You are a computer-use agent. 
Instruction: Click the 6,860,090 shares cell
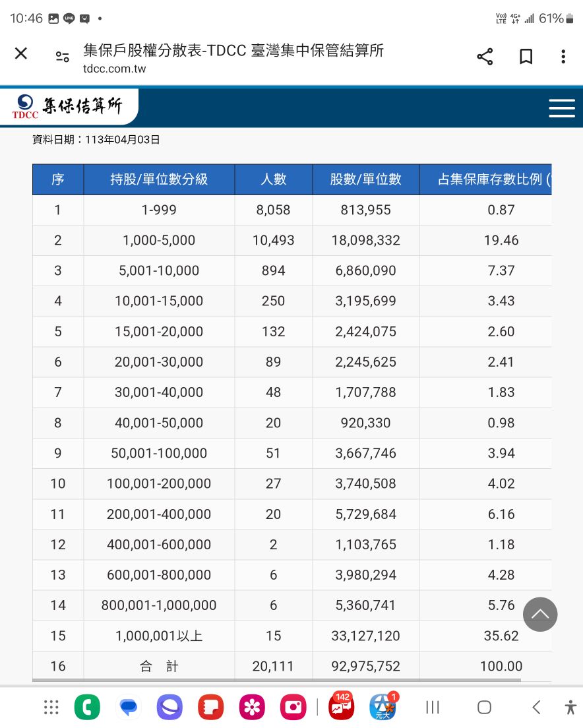click(x=366, y=270)
